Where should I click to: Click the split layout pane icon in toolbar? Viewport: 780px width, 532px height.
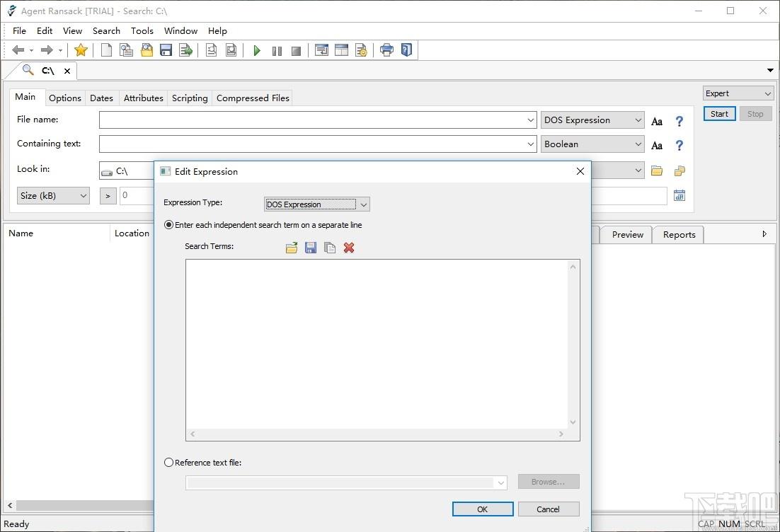pyautogui.click(x=342, y=50)
